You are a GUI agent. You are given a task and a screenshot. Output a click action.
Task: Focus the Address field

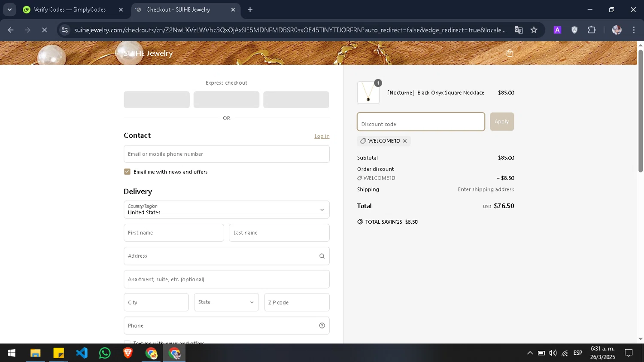tap(227, 256)
